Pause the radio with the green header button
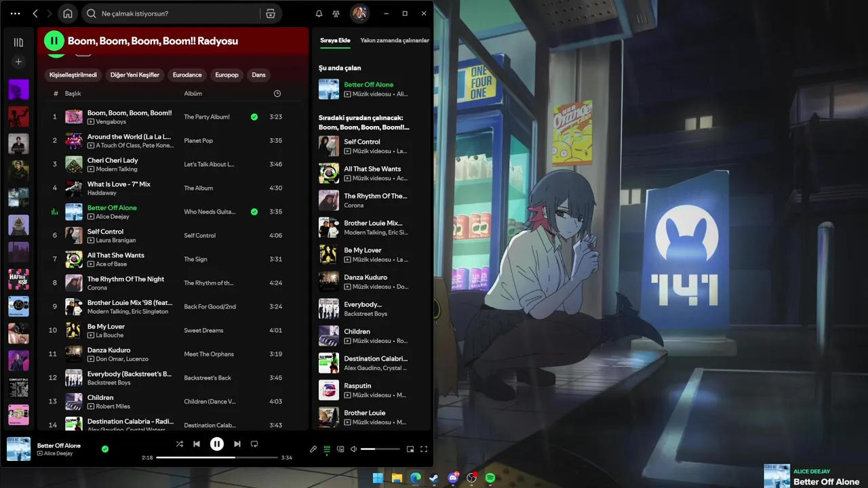Viewport: 868px width, 488px height. pyautogui.click(x=54, y=41)
